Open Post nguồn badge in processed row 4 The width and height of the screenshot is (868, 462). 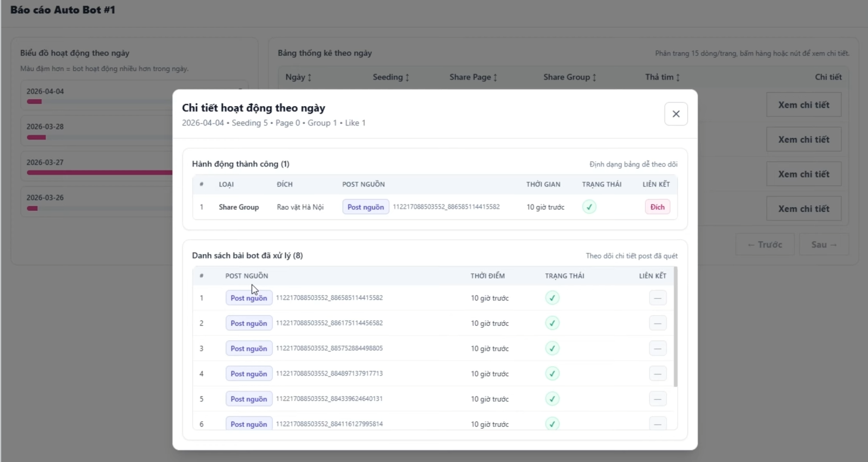point(249,373)
